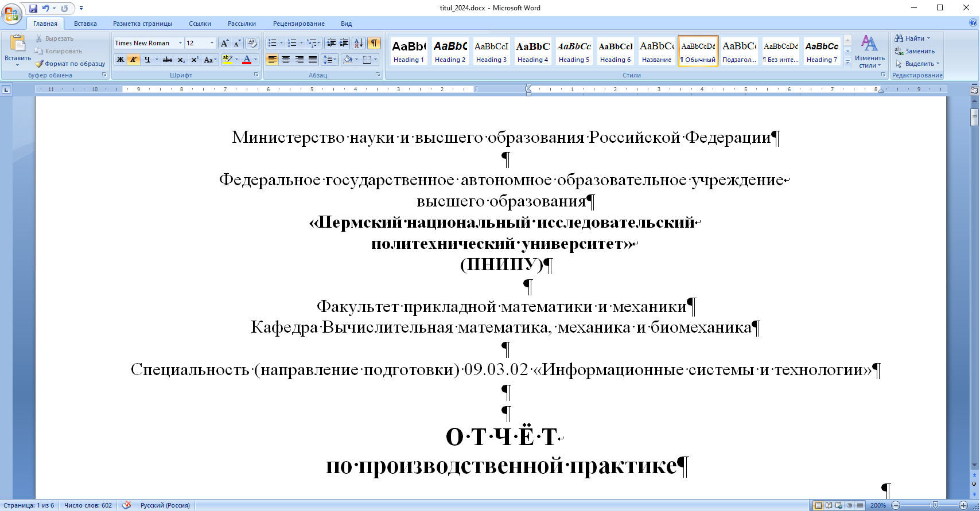The width and height of the screenshot is (980, 511).
Task: Shrink the font size with the shrink font icon
Action: pos(237,43)
